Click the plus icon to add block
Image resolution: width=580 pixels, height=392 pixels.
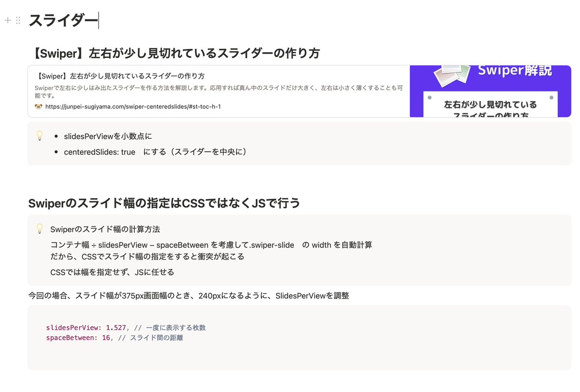[7, 20]
